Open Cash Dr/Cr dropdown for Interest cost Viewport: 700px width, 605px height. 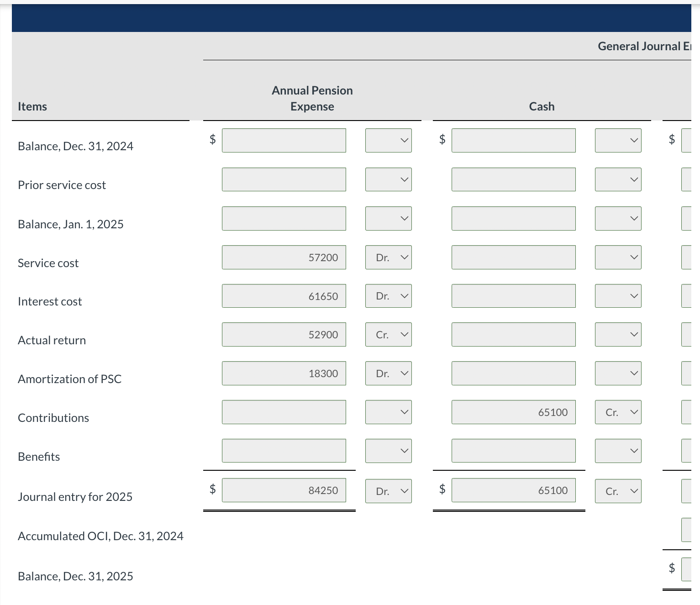[618, 296]
